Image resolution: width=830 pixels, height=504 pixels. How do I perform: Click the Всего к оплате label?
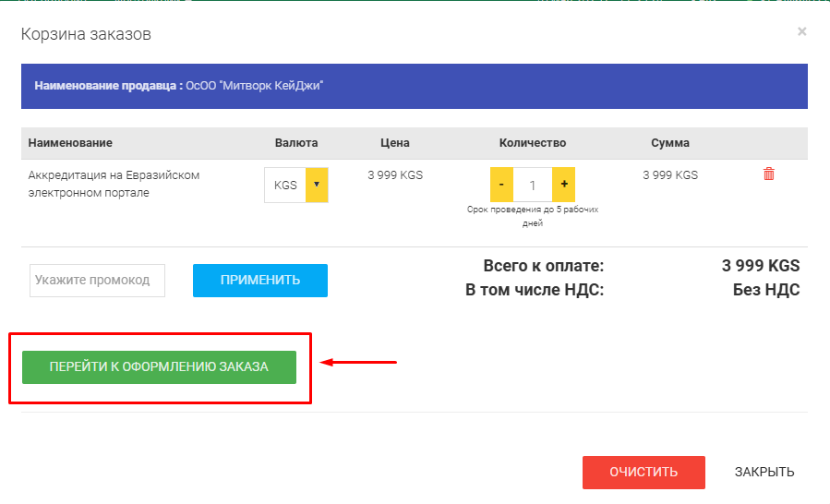click(x=544, y=266)
